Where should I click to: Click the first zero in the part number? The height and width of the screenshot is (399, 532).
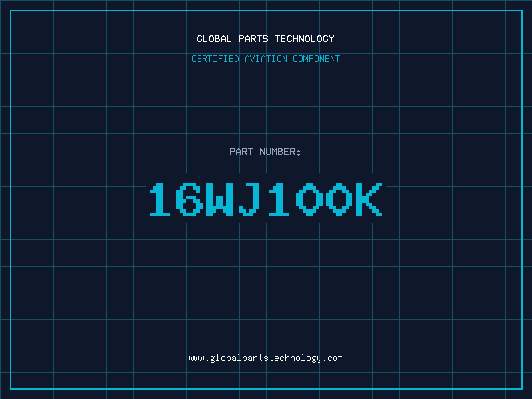[310, 199]
